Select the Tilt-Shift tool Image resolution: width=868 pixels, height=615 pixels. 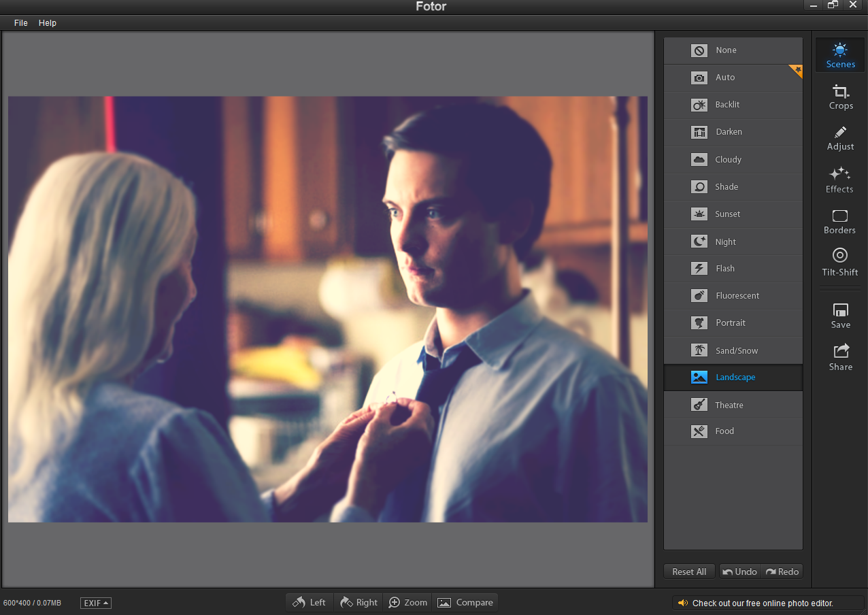click(x=839, y=263)
